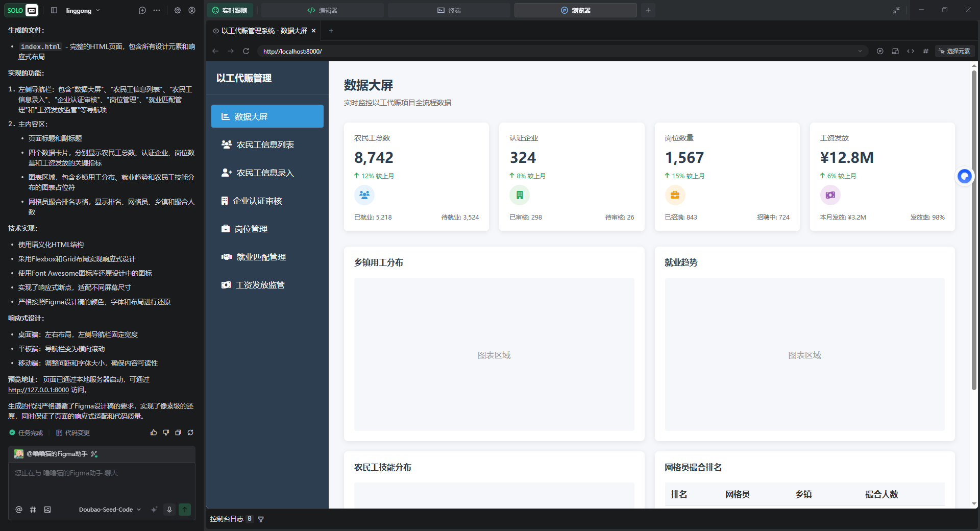
Task: Toggle the SOLO mode switch
Action: 21,10
